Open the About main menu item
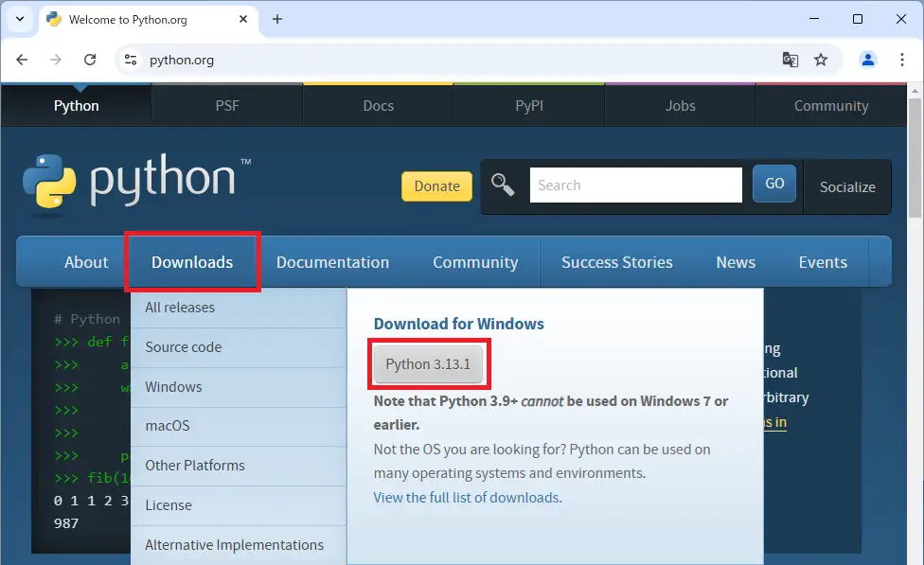The image size is (924, 565). coord(86,262)
